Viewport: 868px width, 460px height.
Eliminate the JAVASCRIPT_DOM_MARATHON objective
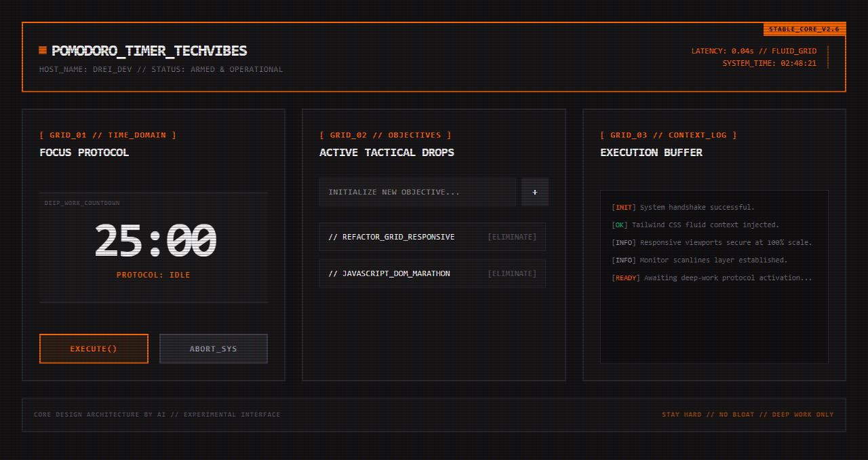point(512,273)
